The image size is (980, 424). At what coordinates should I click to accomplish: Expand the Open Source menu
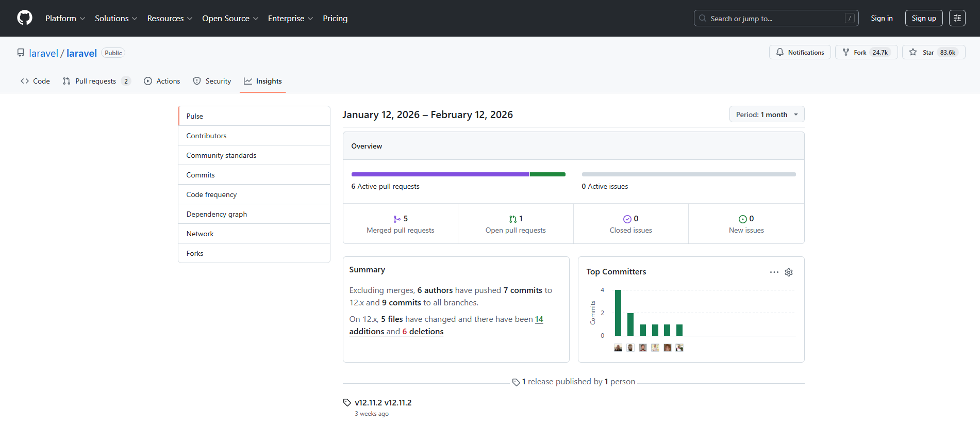tap(230, 18)
